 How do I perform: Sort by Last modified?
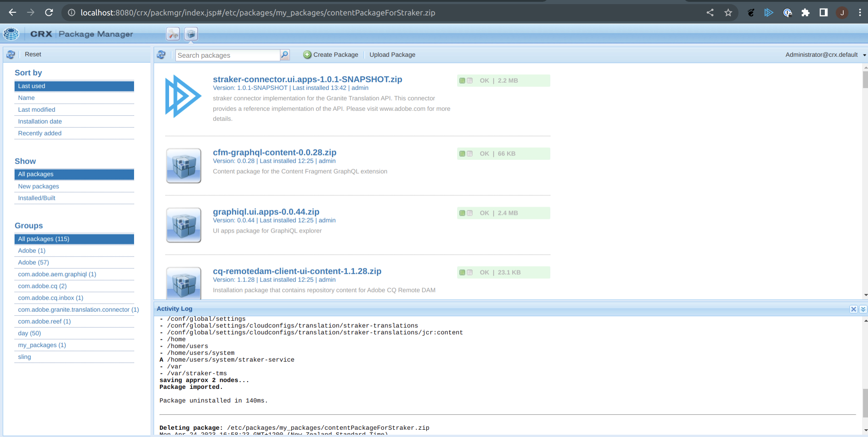coord(74,110)
